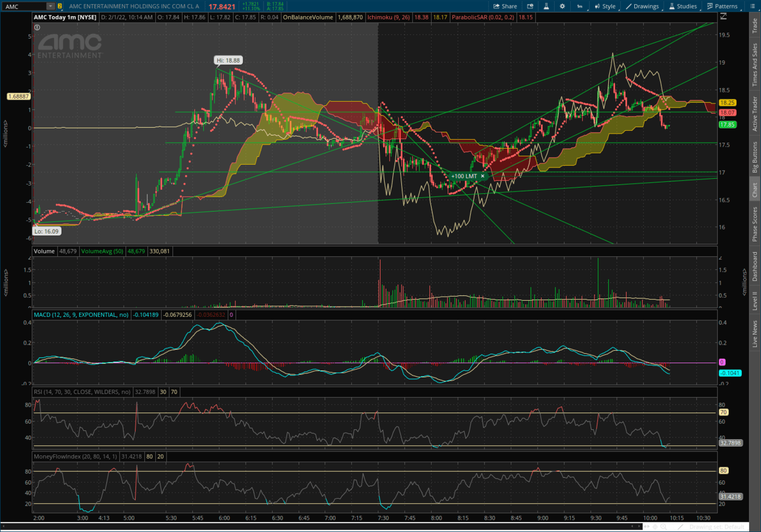The height and width of the screenshot is (532, 761).
Task: Expand the symbol selector dropdown arrow
Action: coord(51,6)
